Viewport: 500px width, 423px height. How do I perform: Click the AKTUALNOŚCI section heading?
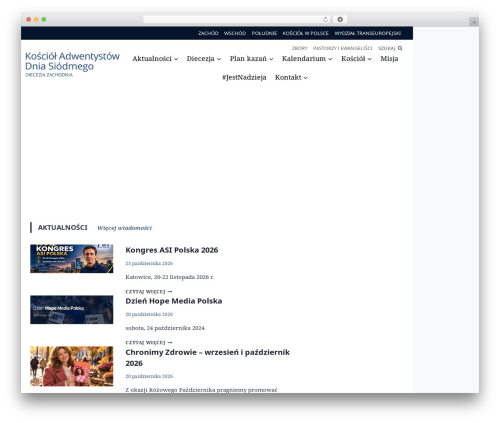point(62,228)
